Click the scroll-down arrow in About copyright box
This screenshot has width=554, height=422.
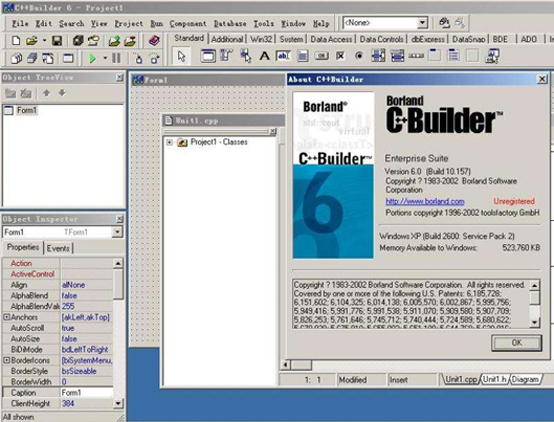pyautogui.click(x=535, y=322)
